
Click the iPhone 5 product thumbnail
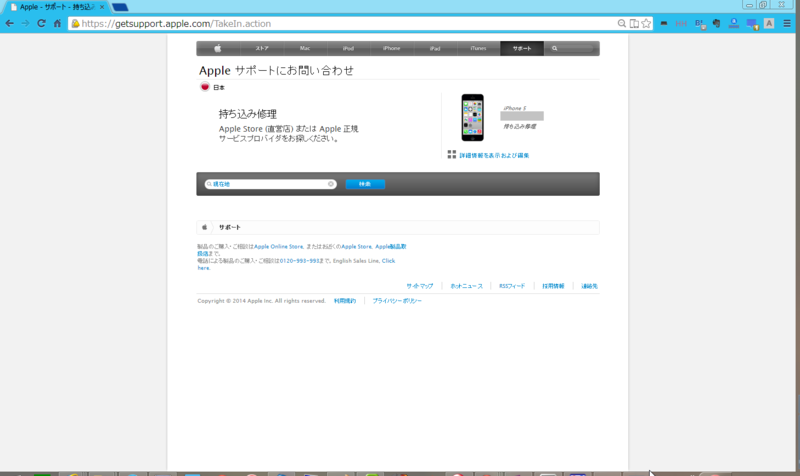[x=472, y=117]
